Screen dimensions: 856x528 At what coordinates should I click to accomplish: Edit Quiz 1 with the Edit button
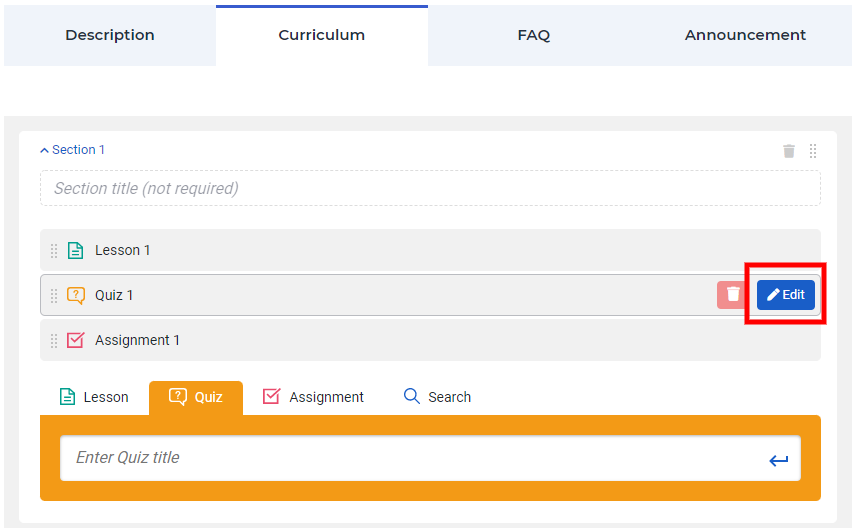(x=786, y=295)
